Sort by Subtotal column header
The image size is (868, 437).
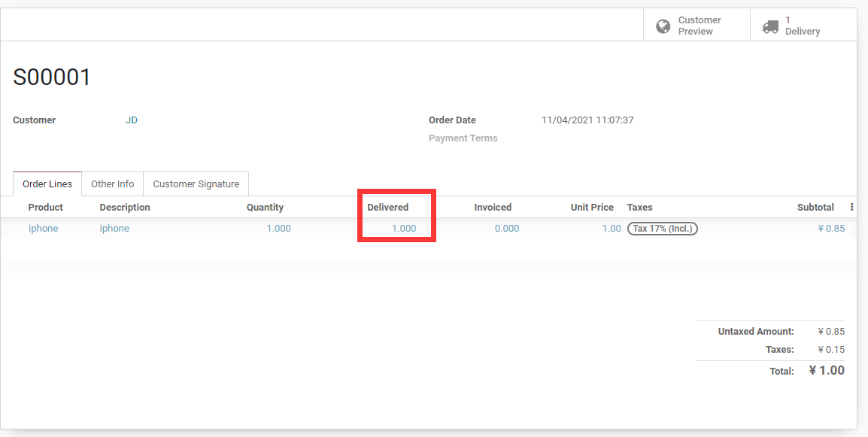(815, 207)
